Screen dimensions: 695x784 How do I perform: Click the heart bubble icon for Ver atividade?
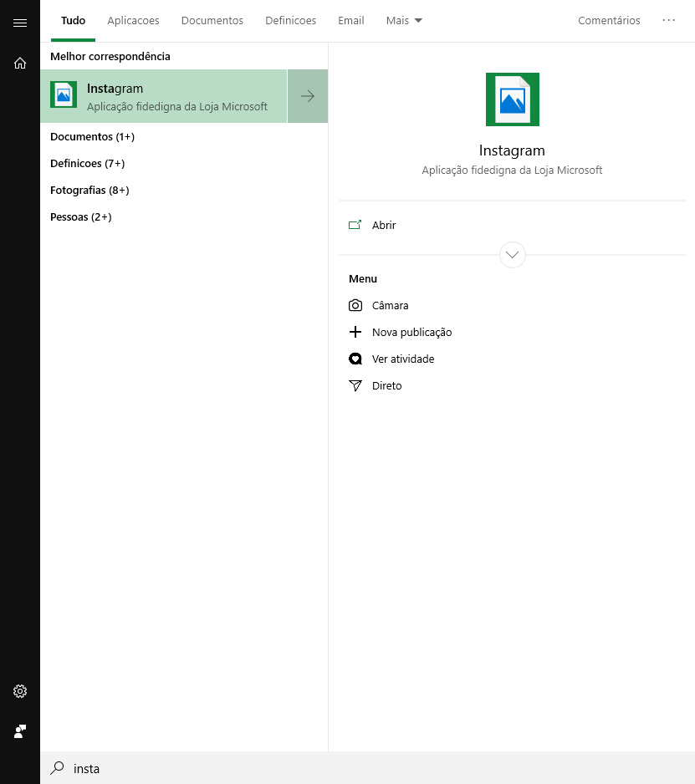(x=355, y=359)
